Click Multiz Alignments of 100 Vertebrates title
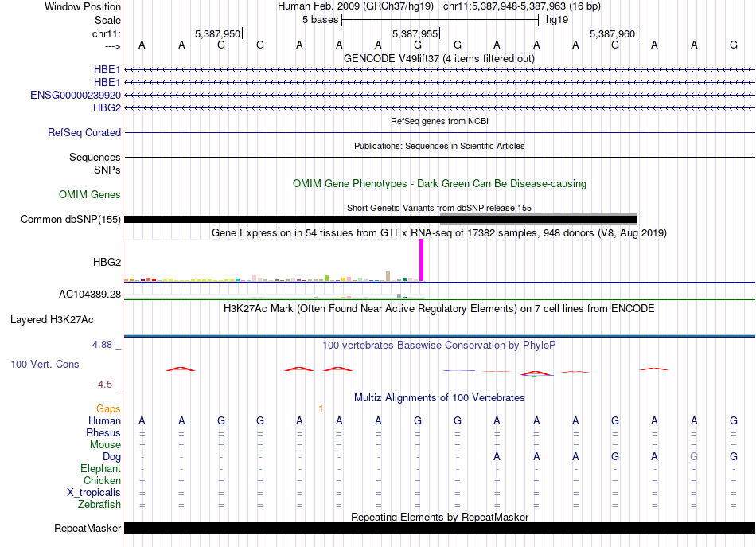Viewport: 756px width, 547px height. click(x=439, y=398)
